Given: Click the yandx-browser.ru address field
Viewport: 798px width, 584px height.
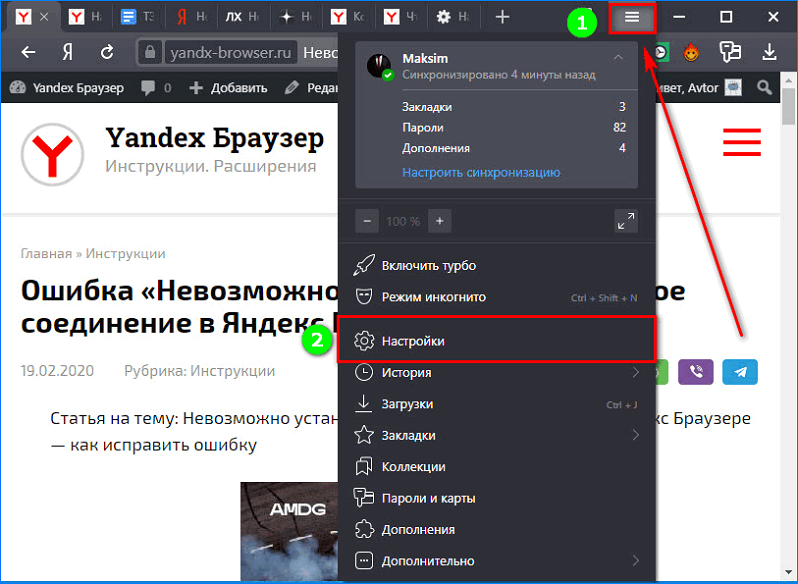Looking at the screenshot, I should point(231,53).
